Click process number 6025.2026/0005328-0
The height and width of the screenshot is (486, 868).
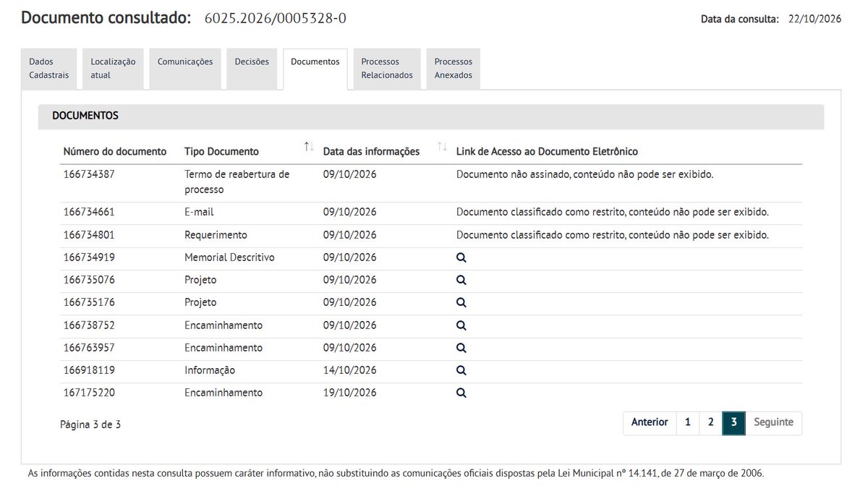(x=276, y=18)
